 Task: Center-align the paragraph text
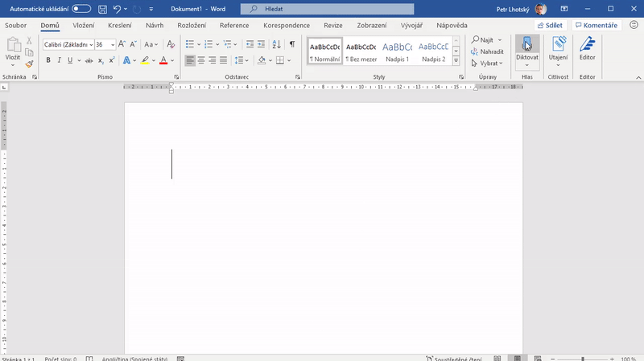click(200, 60)
